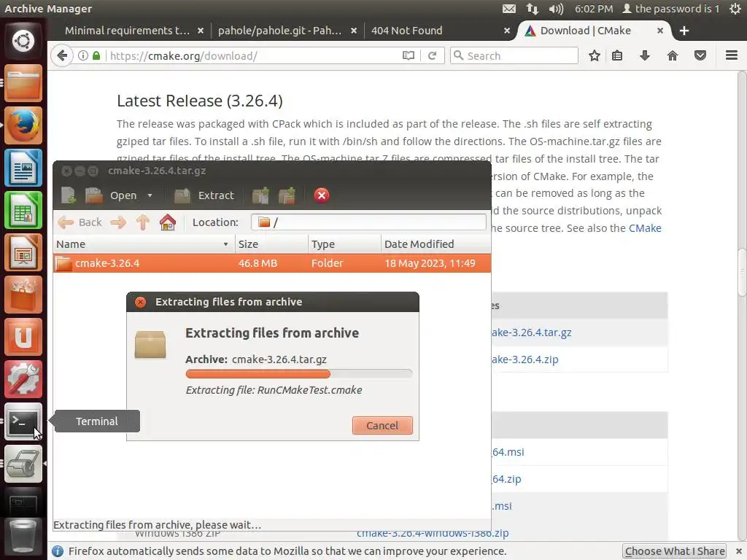Show bookmarks list icon
The width and height of the screenshot is (747, 560).
pos(617,55)
